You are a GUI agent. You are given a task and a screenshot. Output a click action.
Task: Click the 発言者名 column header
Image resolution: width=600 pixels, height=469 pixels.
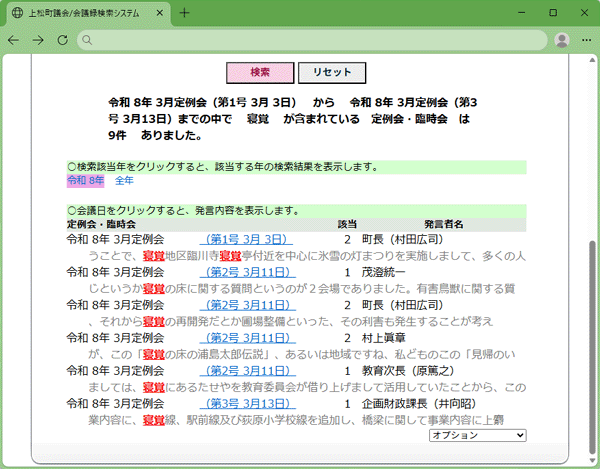click(x=444, y=225)
